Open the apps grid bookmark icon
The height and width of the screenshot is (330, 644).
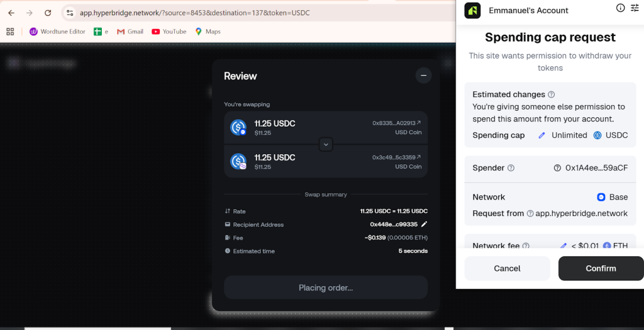[10, 31]
